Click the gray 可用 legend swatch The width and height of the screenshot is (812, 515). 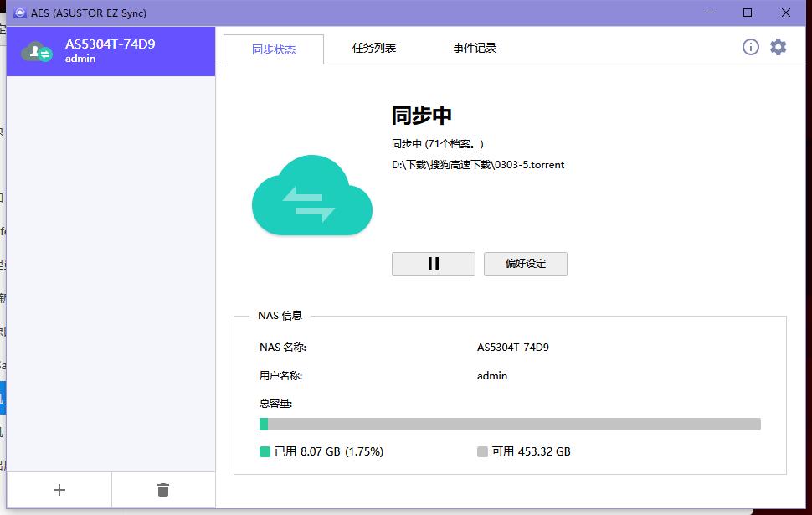[x=482, y=452]
